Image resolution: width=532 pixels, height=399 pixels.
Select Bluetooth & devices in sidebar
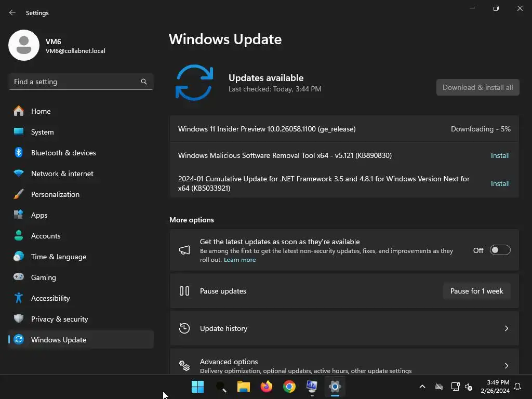pyautogui.click(x=81, y=153)
